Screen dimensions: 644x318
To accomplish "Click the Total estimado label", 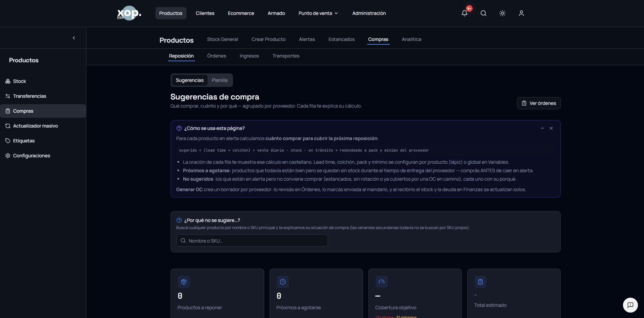I will [x=490, y=305].
